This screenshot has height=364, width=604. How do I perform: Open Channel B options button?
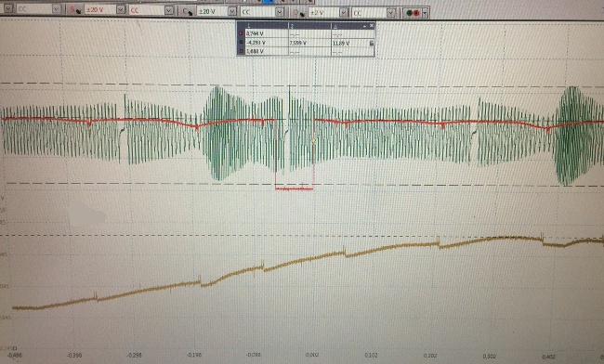tap(74, 10)
